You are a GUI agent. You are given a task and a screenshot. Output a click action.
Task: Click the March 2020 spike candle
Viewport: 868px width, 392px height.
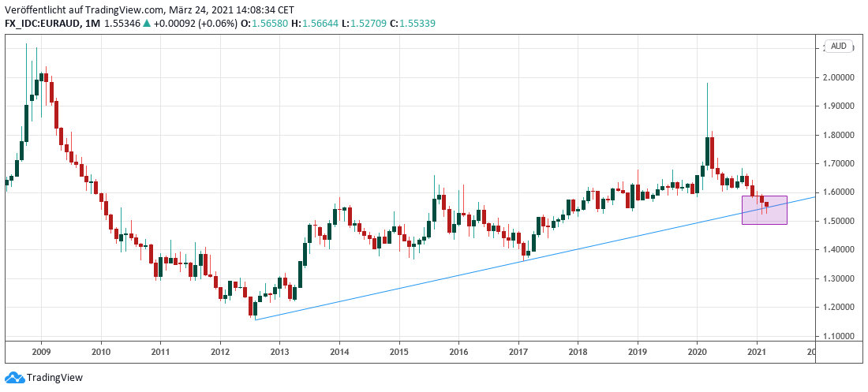click(708, 151)
